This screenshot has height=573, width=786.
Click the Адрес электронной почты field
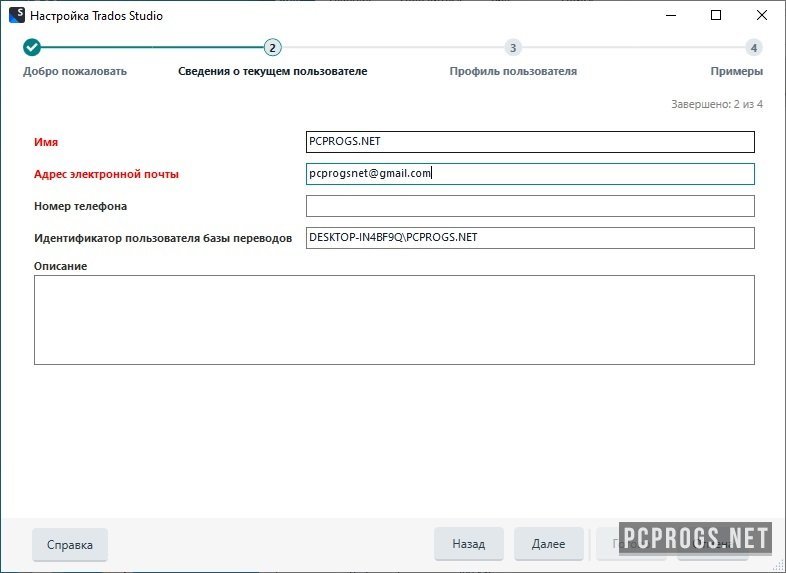(x=530, y=174)
